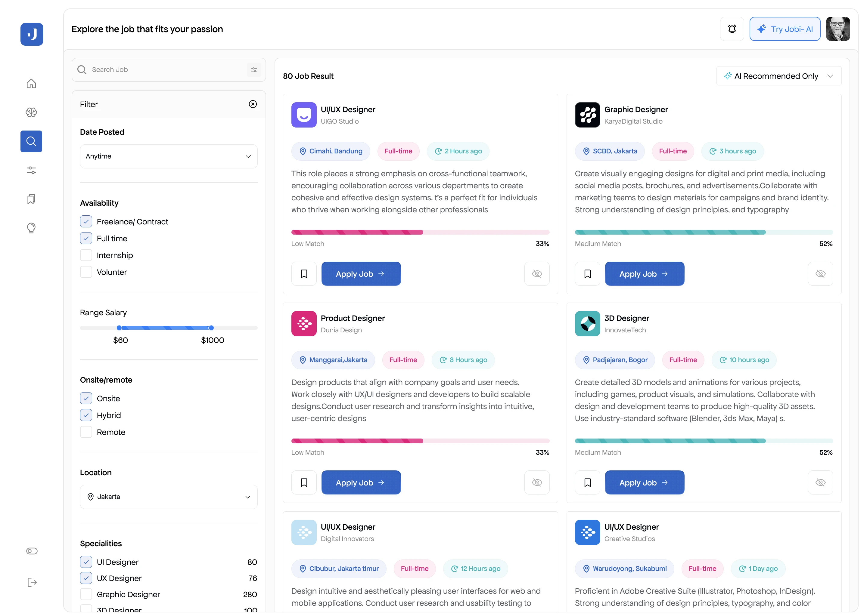
Task: Click Try Jobi-AI button
Action: coord(784,29)
